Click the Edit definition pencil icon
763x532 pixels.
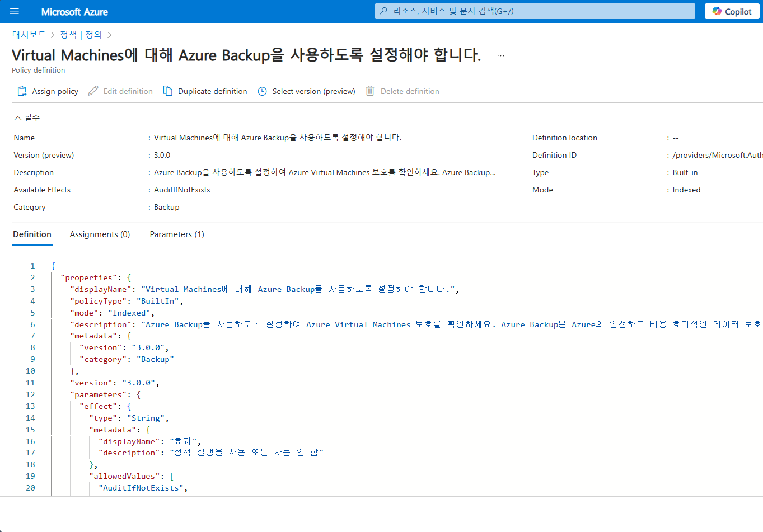click(x=93, y=91)
